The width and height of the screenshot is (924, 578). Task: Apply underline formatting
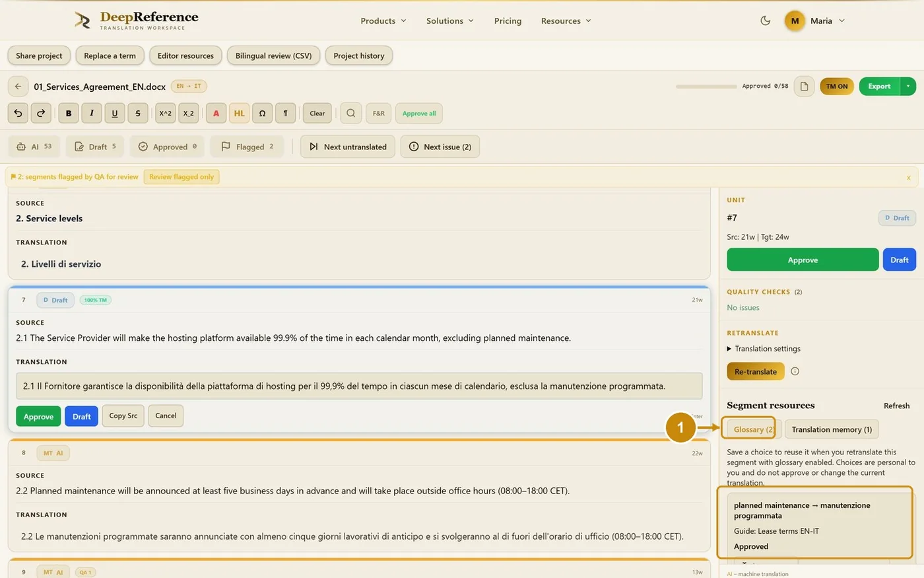coord(115,113)
